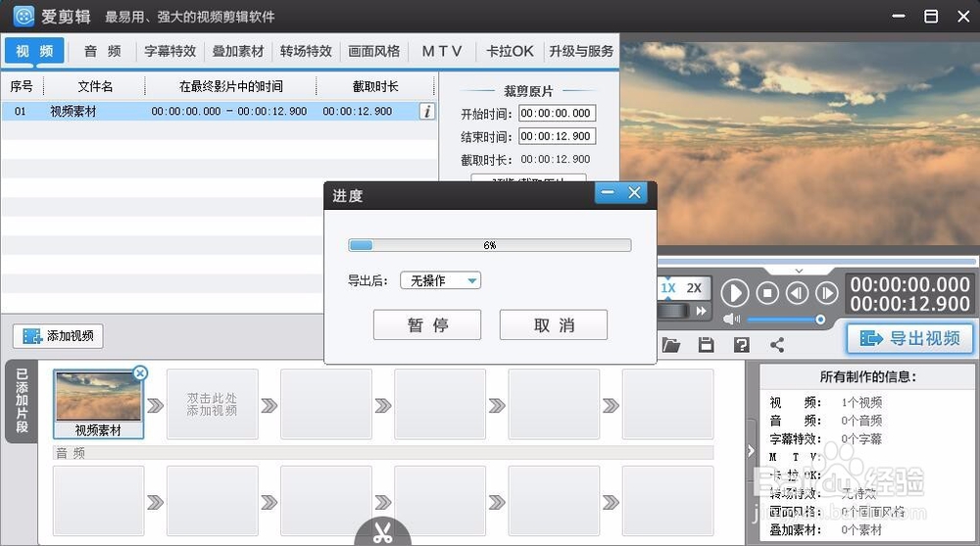Viewport: 980px width, 546px height.
Task: Expand the chevron below the preview
Action: [x=799, y=271]
